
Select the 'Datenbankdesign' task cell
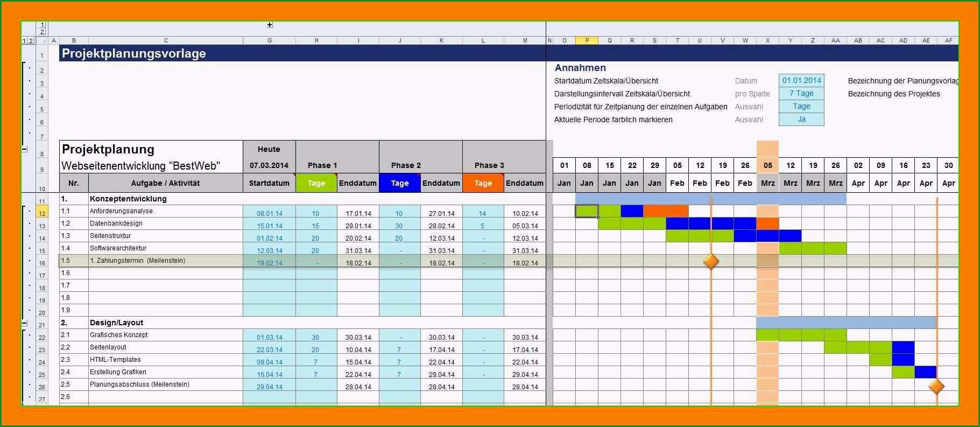point(166,223)
